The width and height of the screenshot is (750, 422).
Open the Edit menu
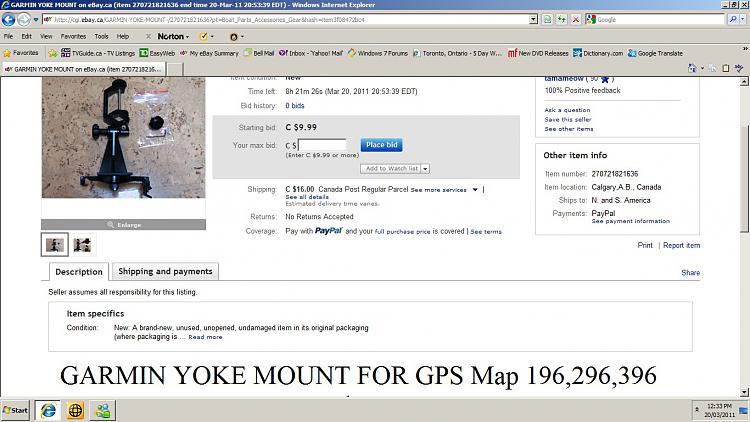point(26,36)
